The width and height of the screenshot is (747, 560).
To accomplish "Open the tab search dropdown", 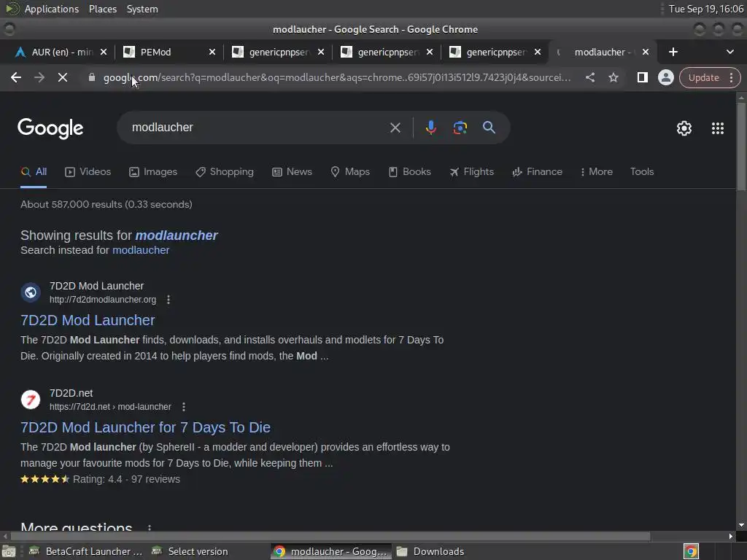I will [x=729, y=52].
